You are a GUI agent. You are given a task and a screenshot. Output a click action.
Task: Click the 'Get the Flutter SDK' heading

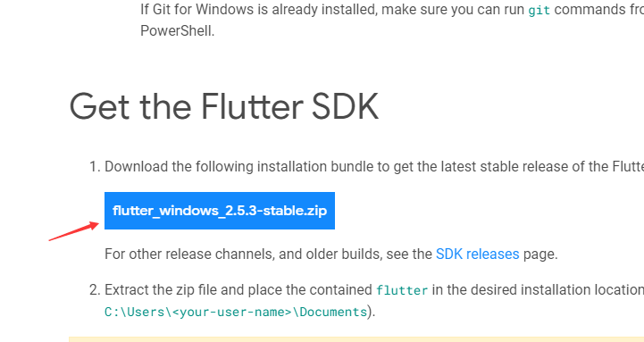click(x=224, y=106)
